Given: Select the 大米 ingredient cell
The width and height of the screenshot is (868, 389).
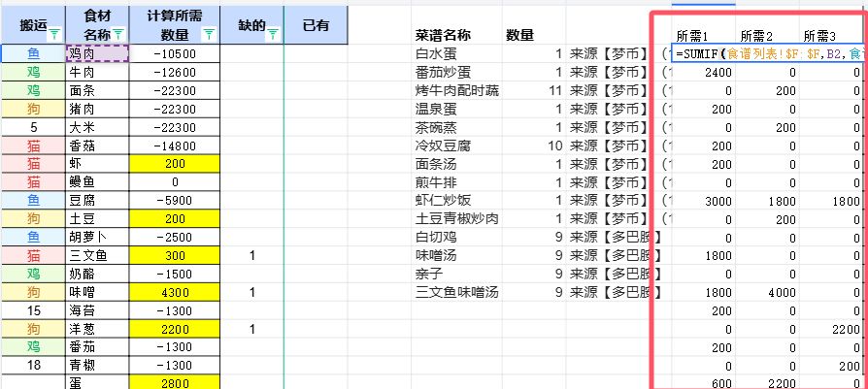Looking at the screenshot, I should 97,127.
